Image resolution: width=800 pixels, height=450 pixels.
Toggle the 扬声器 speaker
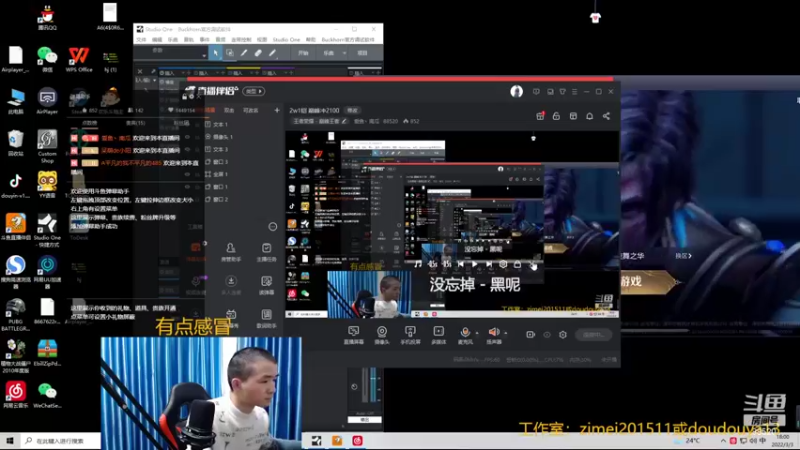click(493, 335)
